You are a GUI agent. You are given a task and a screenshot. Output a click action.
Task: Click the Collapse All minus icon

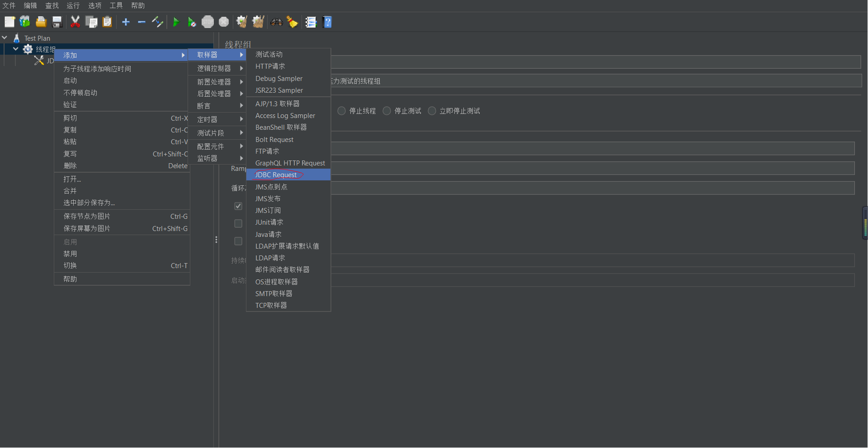[142, 22]
